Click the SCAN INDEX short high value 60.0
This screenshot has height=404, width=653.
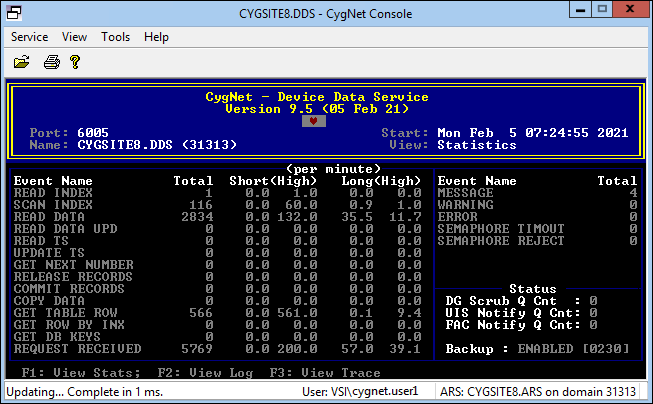click(x=301, y=205)
